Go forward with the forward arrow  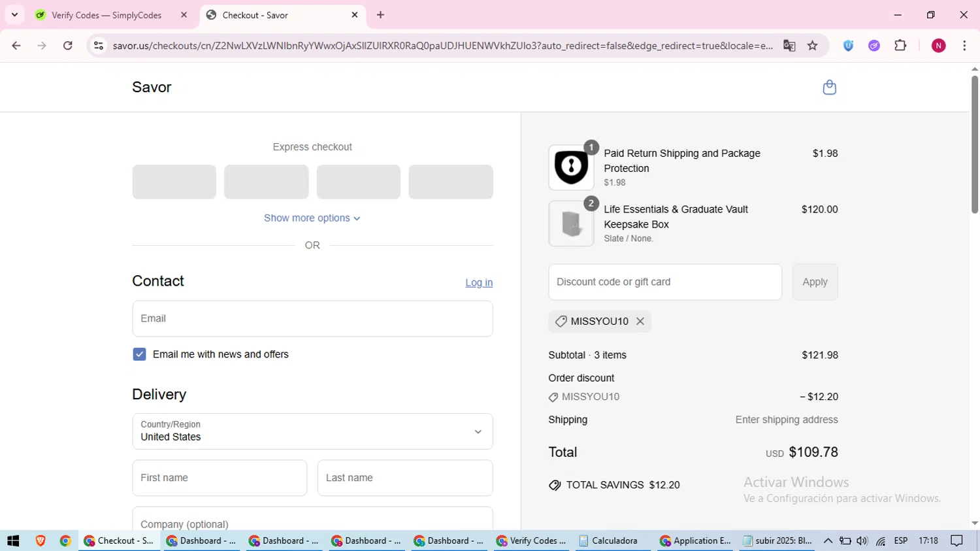click(x=42, y=46)
